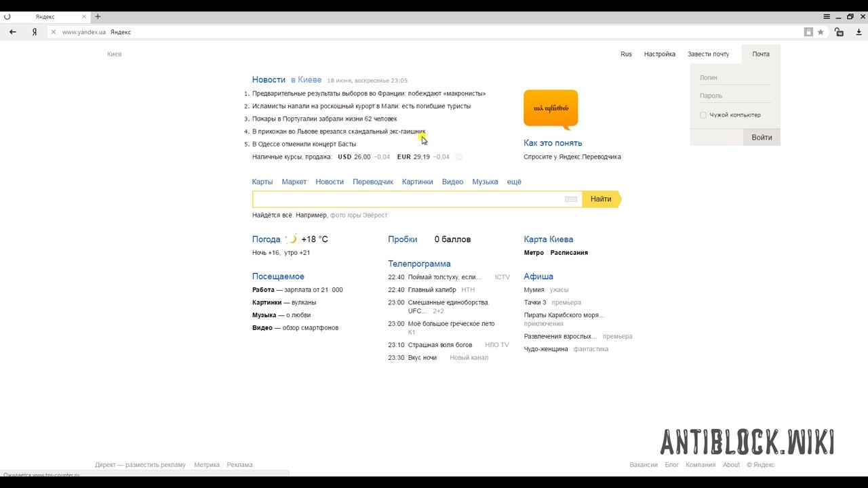
Task: Change the city via Киев link
Action: pyautogui.click(x=115, y=54)
